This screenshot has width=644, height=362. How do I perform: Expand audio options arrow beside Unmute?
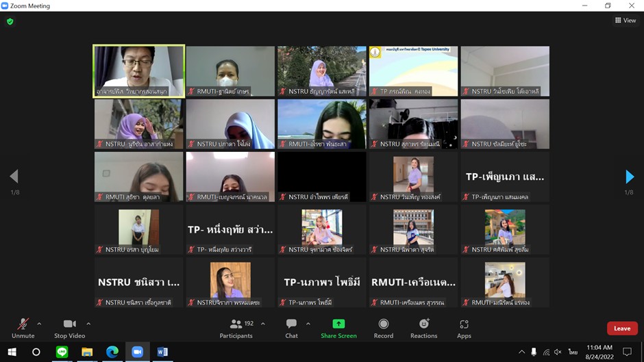tap(39, 324)
